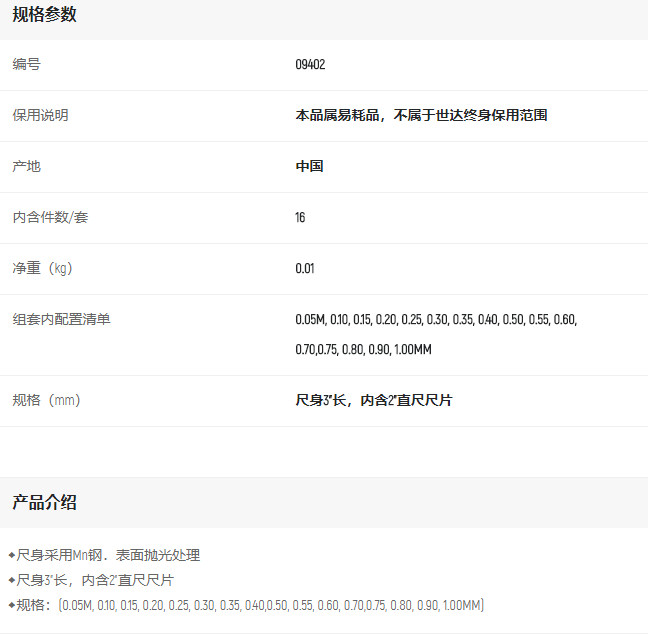Image resolution: width=648 pixels, height=634 pixels.
Task: Select the piece count value 16
Action: pos(300,218)
